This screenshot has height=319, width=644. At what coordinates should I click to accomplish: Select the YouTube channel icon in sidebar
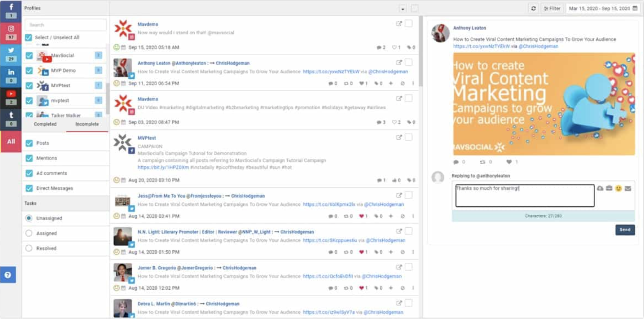coord(10,96)
